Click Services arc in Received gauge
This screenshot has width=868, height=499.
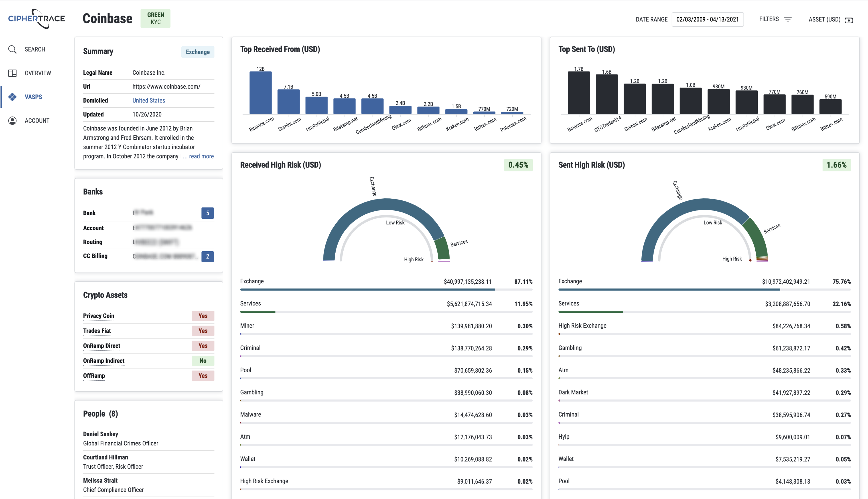pos(443,248)
